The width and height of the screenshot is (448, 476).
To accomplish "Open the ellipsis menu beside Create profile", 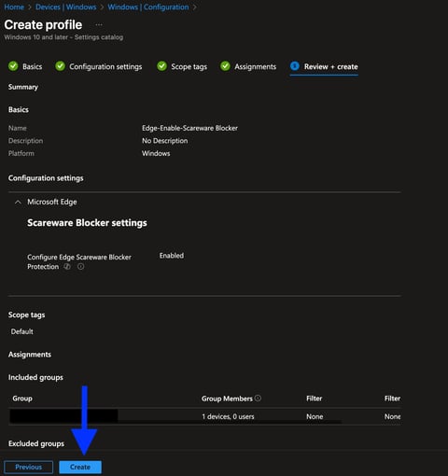I will pos(99,25).
